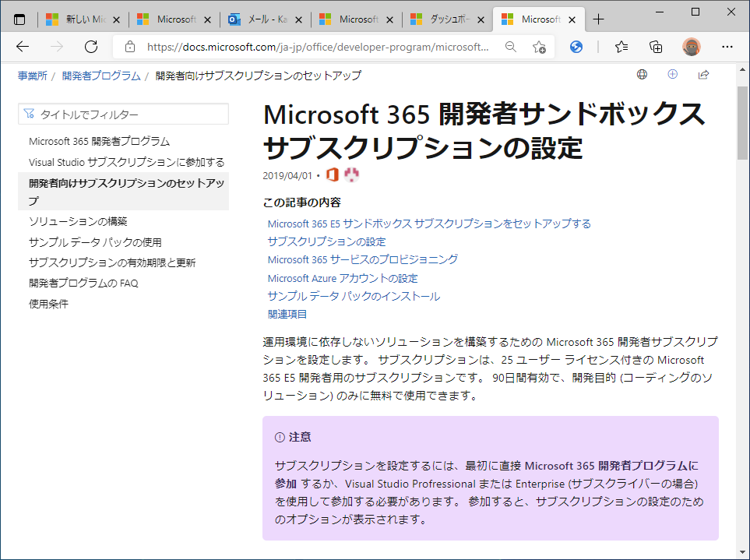Open the tab actions menu icon
The width and height of the screenshot is (750, 560).
(x=19, y=19)
